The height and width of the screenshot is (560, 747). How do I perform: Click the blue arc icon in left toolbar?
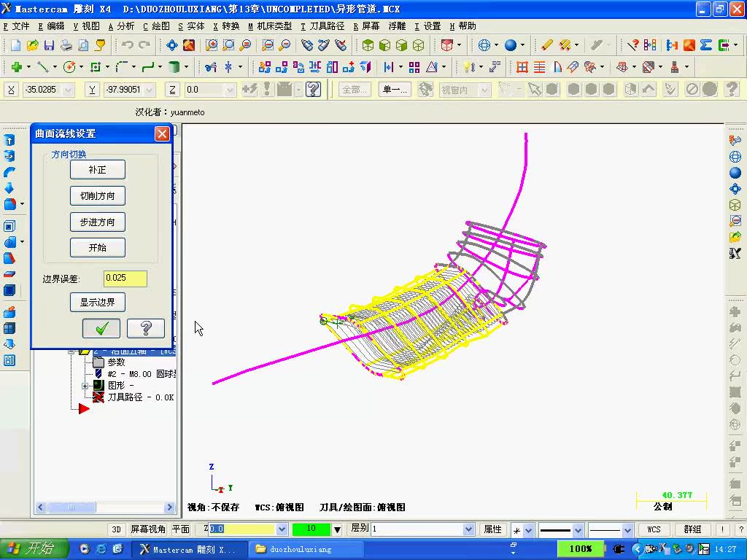click(9, 172)
